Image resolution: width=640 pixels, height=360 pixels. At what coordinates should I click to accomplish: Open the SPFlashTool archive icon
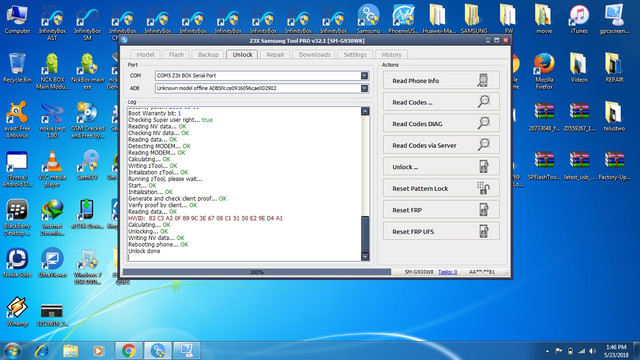(544, 166)
